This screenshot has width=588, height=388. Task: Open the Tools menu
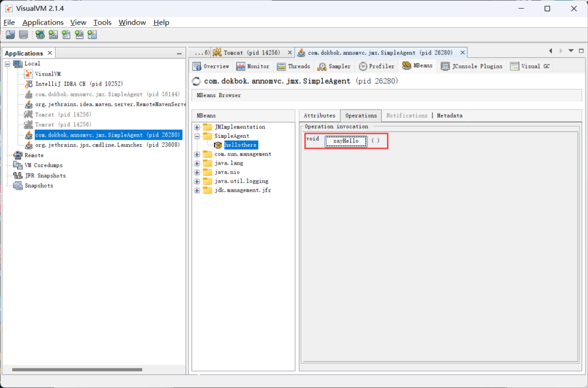(x=102, y=22)
